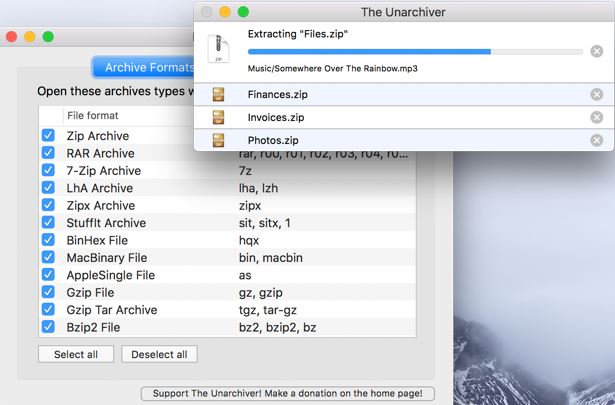Screen dimensions: 615x405
Task: Select the Zip Archive row label
Action: click(98, 136)
